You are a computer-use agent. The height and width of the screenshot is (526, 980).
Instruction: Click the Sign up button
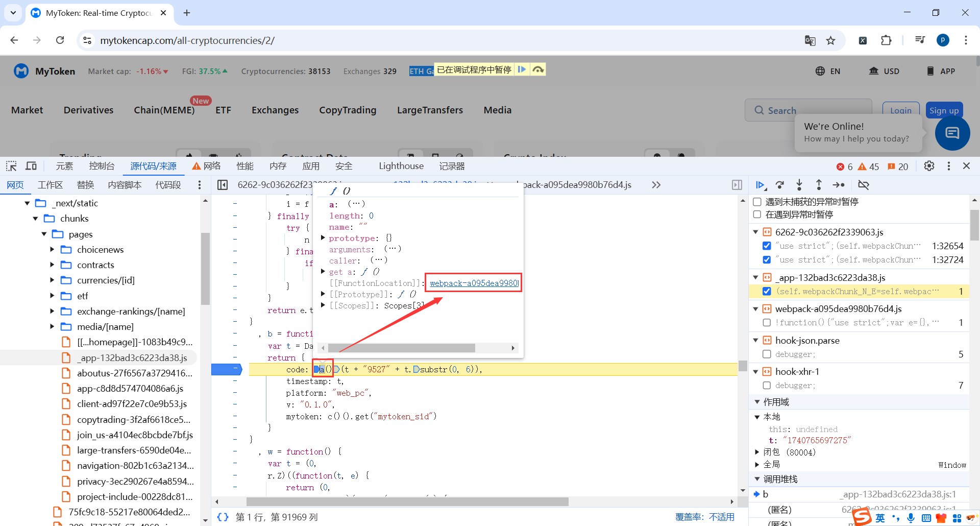(944, 110)
